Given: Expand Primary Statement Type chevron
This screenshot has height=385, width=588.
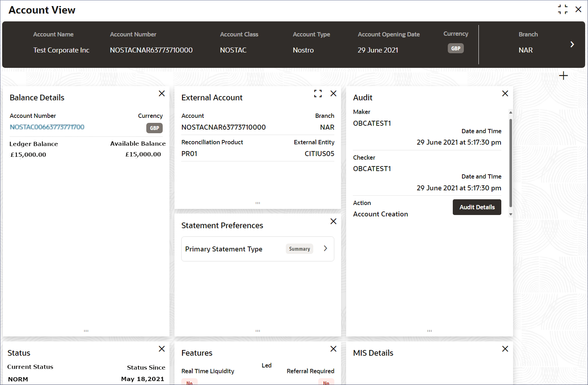Looking at the screenshot, I should tap(325, 249).
